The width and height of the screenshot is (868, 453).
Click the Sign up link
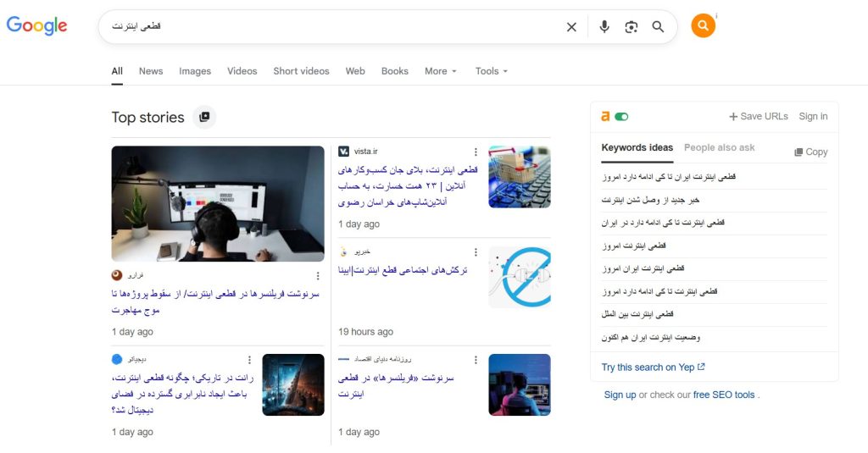(x=620, y=395)
